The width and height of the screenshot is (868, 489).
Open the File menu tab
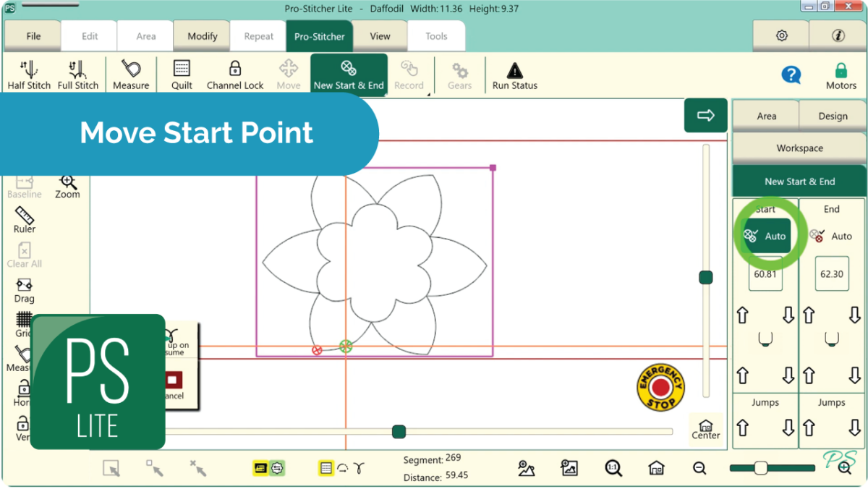[x=33, y=36]
